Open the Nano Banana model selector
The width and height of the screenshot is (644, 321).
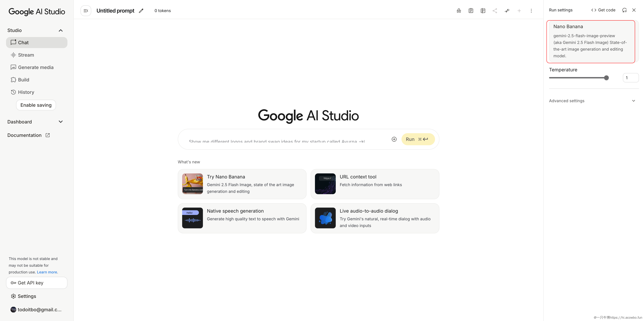[x=591, y=41]
